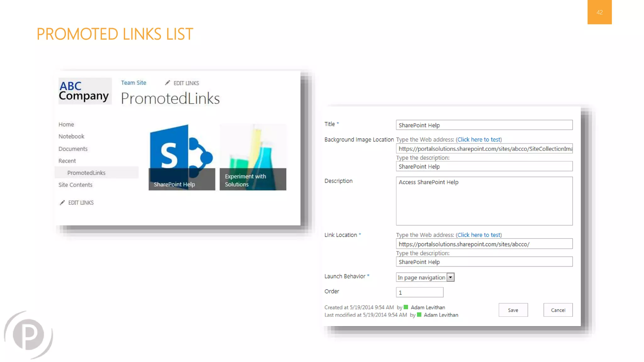Open the SharePoint Help promoted tile

(182, 157)
